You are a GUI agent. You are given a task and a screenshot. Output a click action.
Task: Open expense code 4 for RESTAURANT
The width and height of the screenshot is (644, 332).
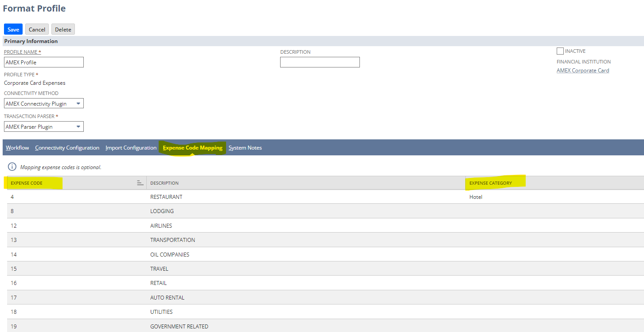click(x=12, y=197)
